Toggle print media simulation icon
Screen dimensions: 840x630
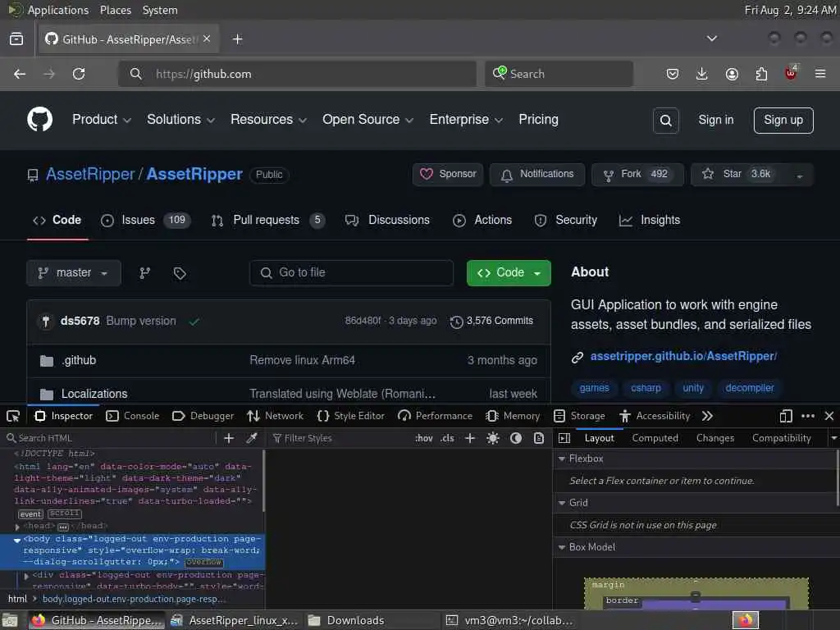(x=539, y=438)
